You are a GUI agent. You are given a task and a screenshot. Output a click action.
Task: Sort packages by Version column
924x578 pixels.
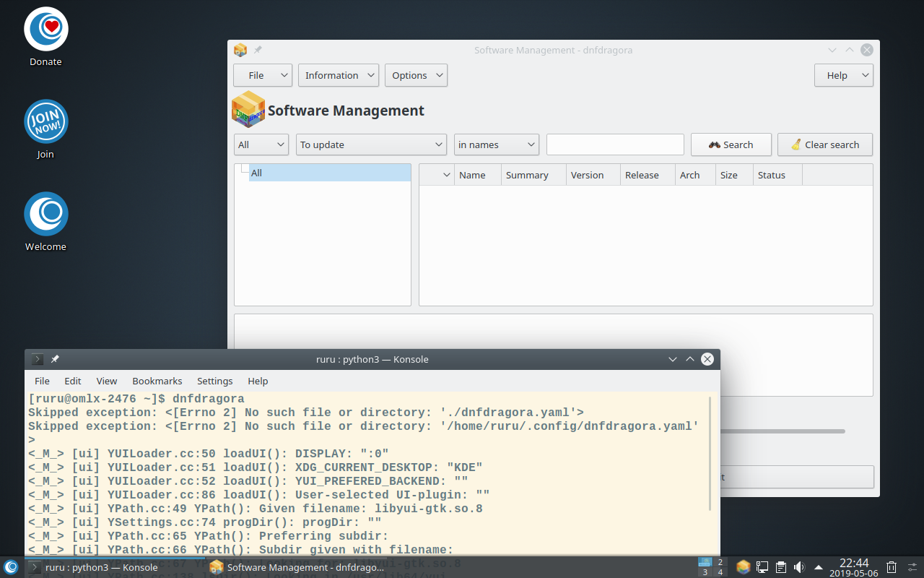(593, 175)
